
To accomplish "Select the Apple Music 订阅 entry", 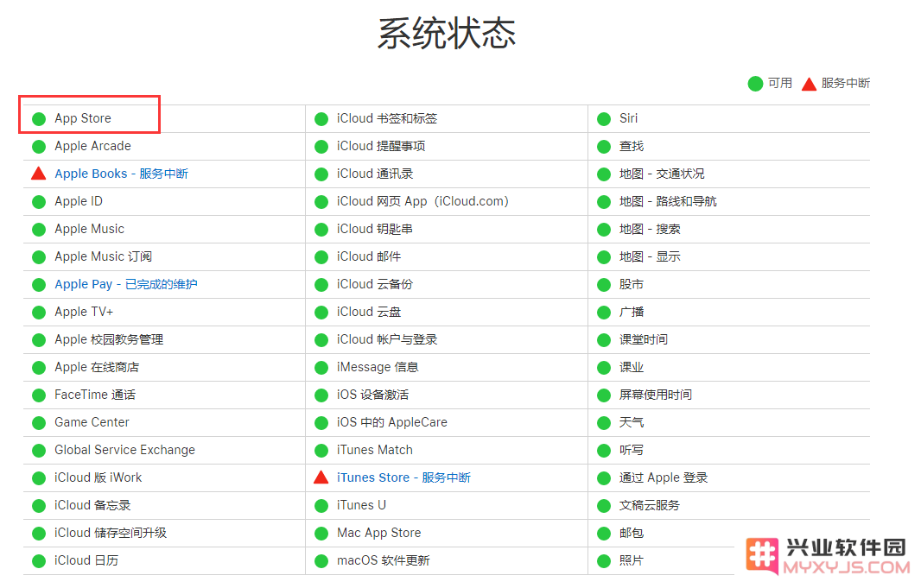I will click(x=104, y=256).
